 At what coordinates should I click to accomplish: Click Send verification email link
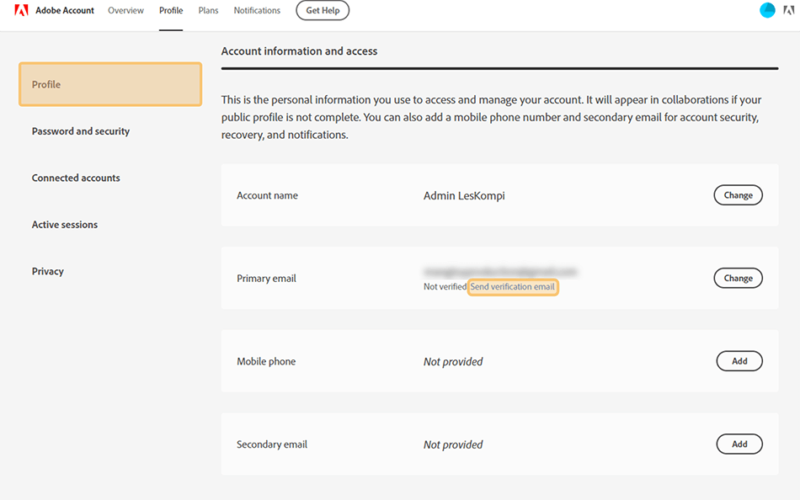512,287
